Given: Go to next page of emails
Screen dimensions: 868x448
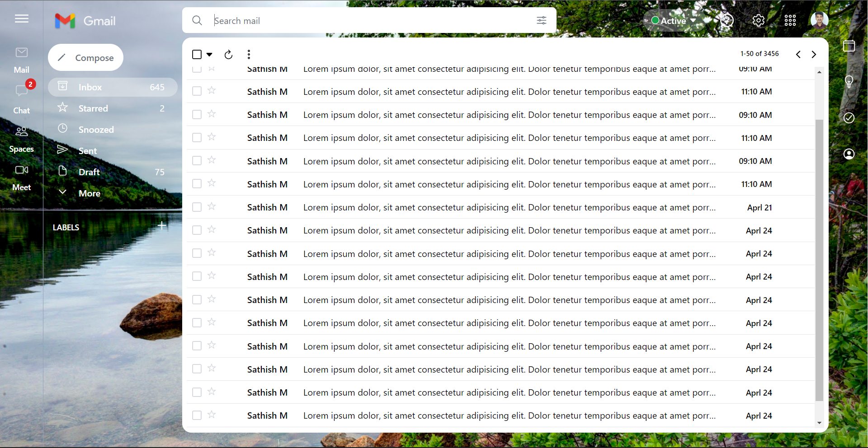Looking at the screenshot, I should (814, 54).
